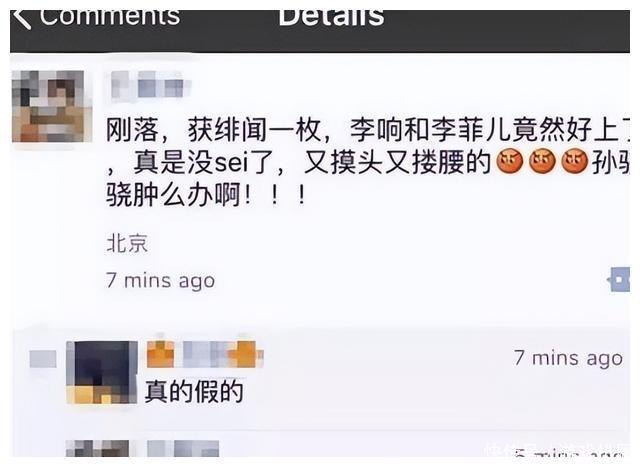Open second commenter's blurred name
640x467 pixels.
click(183, 448)
